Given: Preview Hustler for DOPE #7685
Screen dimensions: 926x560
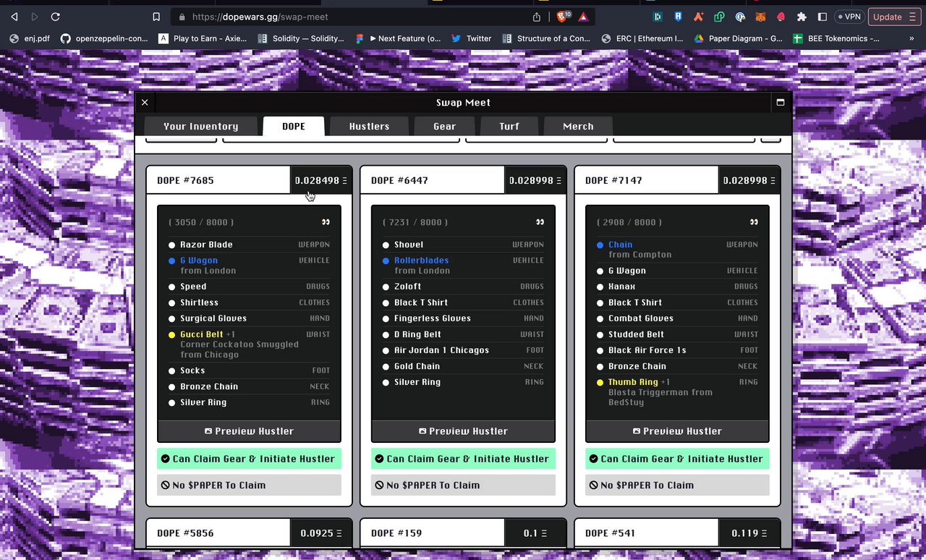Looking at the screenshot, I should coord(249,431).
